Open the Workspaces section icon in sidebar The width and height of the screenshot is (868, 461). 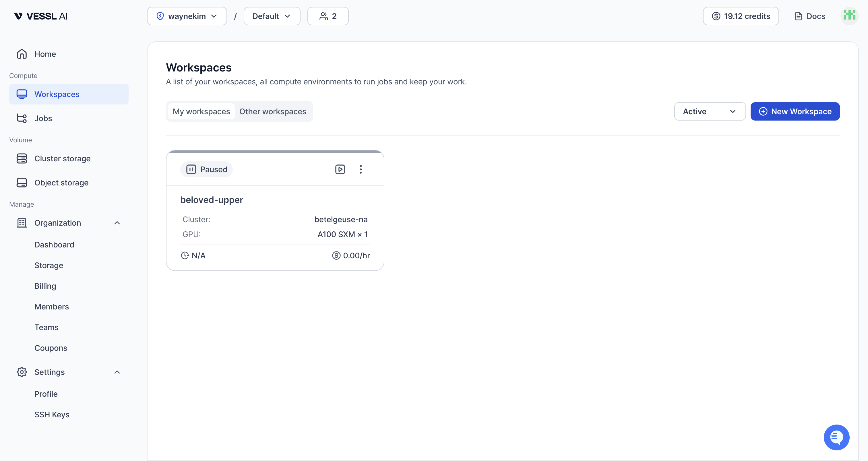click(22, 94)
